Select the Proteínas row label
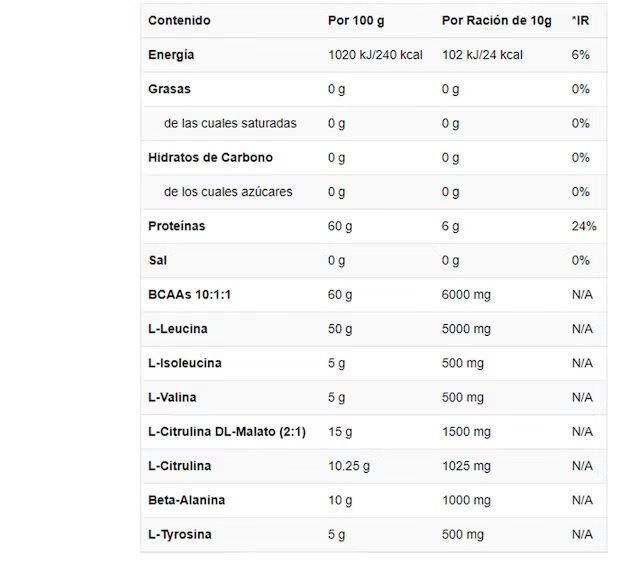Image resolution: width=619 pixels, height=565 pixels. tap(176, 226)
